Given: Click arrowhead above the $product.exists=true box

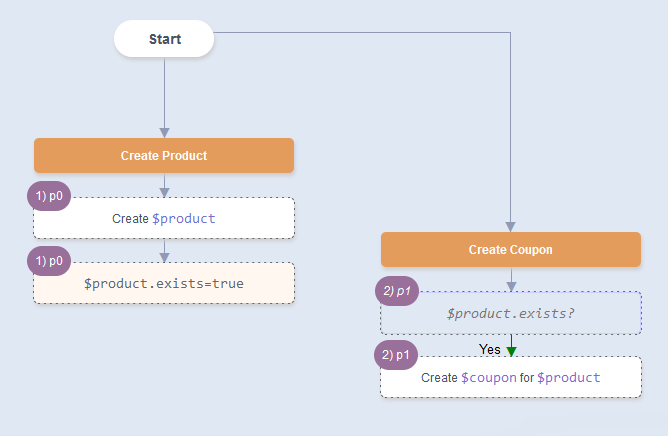Looking at the screenshot, I should click(164, 256).
